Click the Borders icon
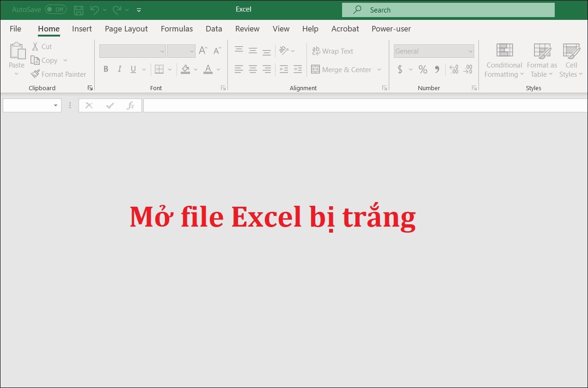 159,69
